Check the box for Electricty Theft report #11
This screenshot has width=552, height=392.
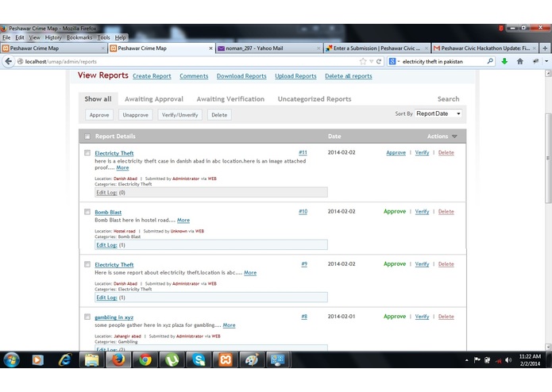(87, 153)
